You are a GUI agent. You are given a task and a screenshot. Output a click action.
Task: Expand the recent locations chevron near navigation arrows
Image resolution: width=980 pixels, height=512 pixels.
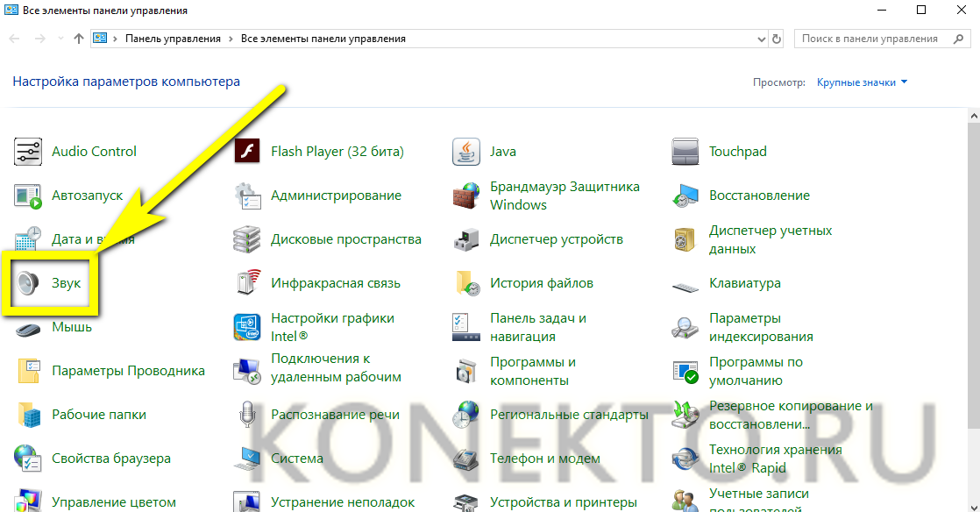click(60, 39)
